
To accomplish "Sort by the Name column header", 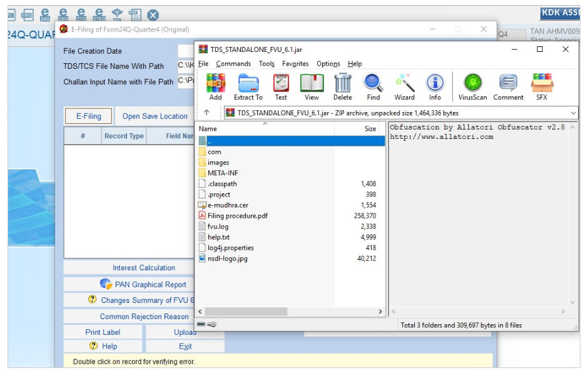I will pos(265,129).
